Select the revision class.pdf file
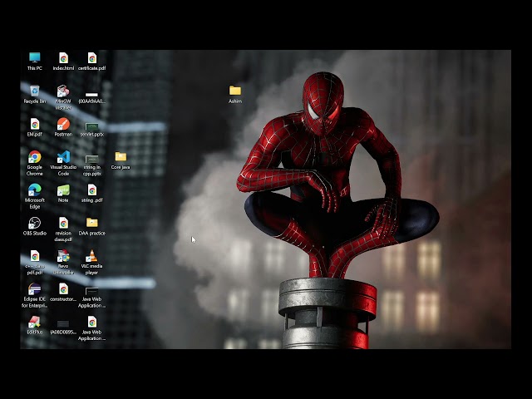Image resolution: width=532 pixels, height=399 pixels. pyautogui.click(x=63, y=229)
